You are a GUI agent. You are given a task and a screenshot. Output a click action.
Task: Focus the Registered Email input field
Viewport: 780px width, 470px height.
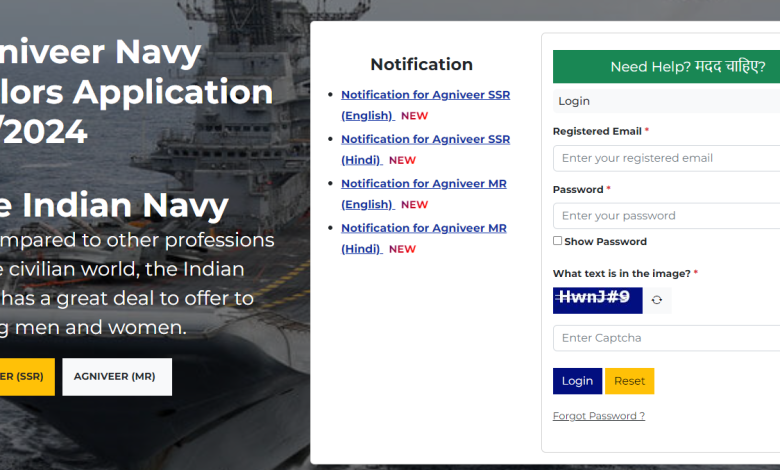[x=666, y=158]
